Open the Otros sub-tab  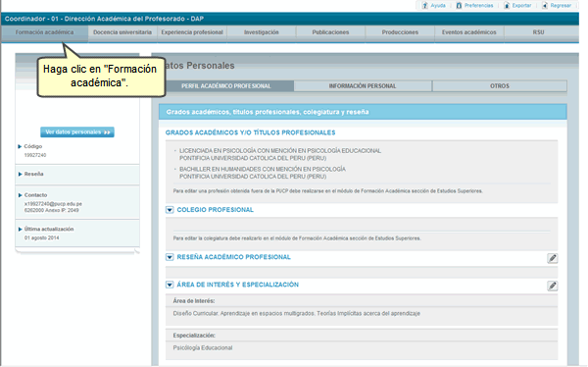(x=500, y=86)
